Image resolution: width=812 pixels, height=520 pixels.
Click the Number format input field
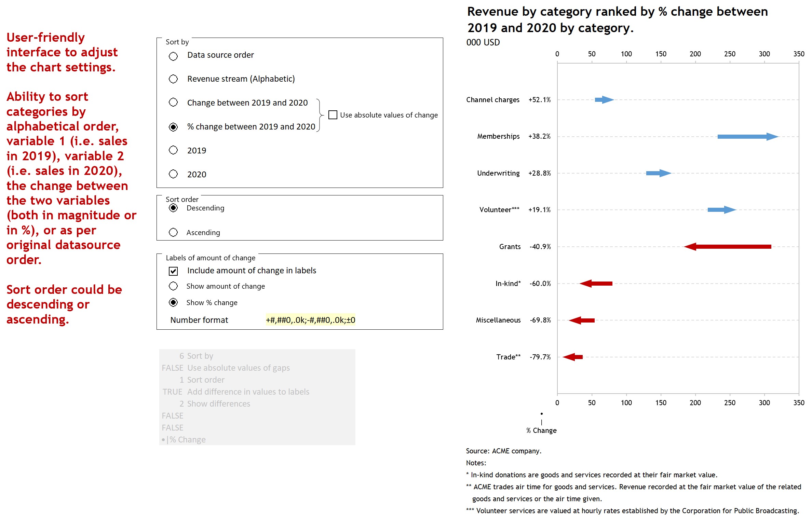[310, 320]
